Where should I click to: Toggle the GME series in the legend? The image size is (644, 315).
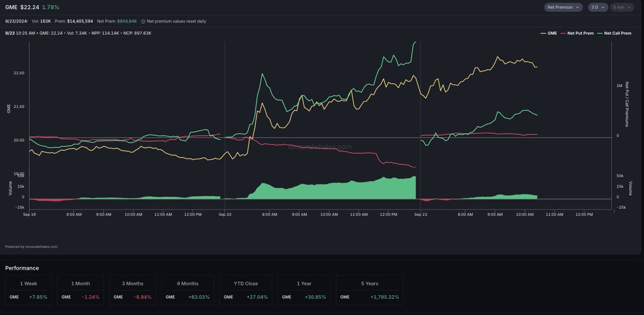coord(548,33)
